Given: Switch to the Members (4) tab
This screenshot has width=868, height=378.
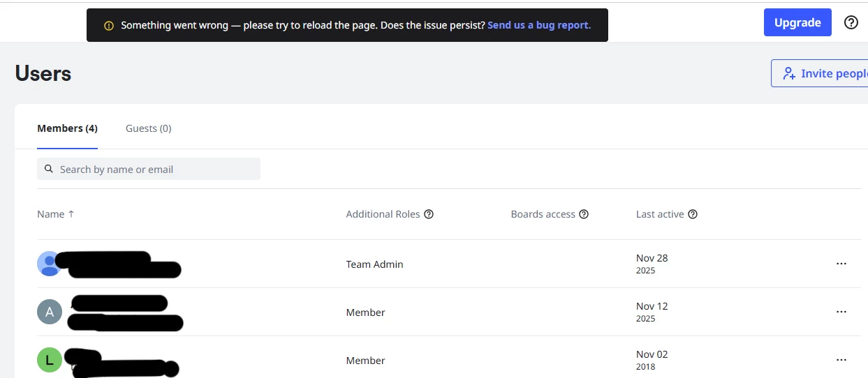Looking at the screenshot, I should coord(67,128).
